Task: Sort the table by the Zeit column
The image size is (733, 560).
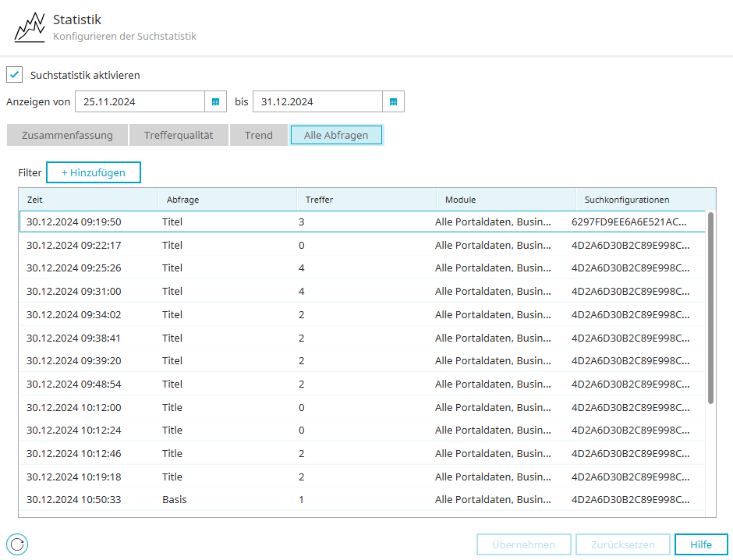Action: click(x=88, y=200)
